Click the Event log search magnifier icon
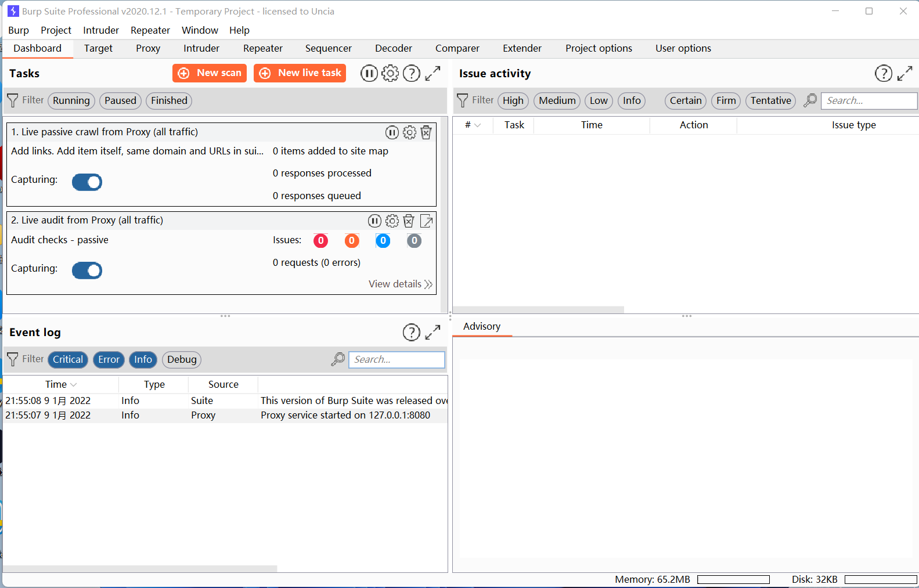 tap(338, 359)
